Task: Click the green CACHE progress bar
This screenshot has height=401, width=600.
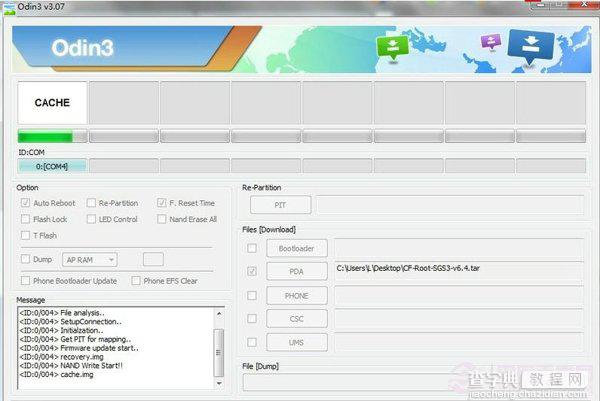Action: tap(52, 136)
